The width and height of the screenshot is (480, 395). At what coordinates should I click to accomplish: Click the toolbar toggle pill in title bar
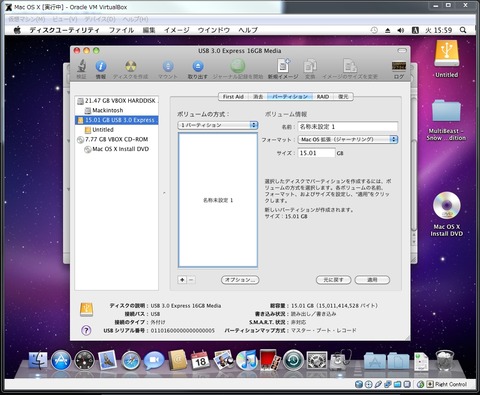pos(402,51)
